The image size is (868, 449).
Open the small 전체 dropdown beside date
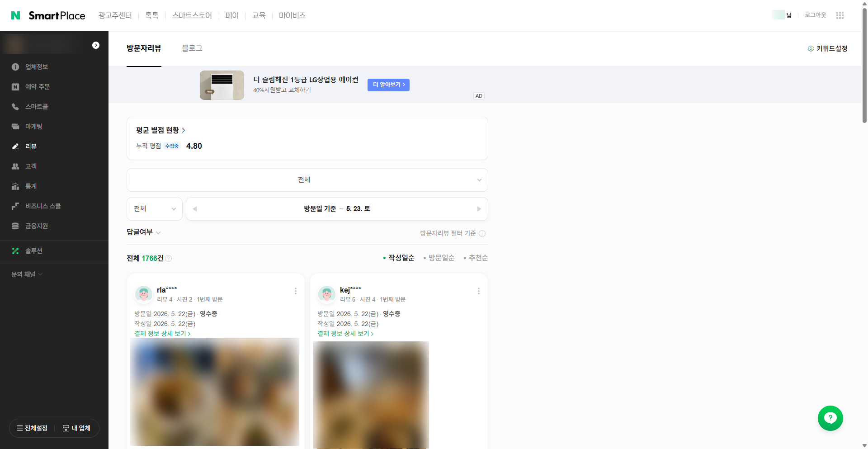click(x=155, y=209)
